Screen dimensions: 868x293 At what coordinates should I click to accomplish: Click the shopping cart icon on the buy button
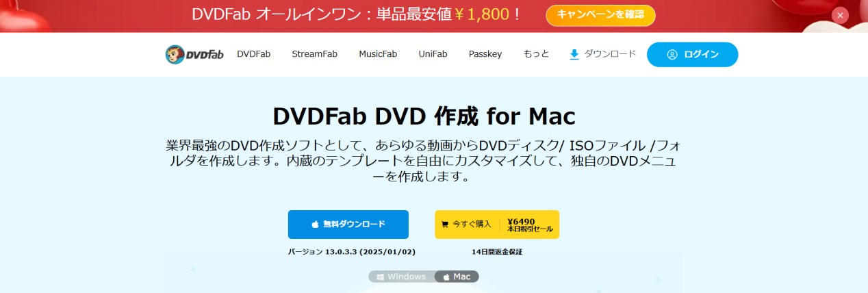[x=445, y=224]
